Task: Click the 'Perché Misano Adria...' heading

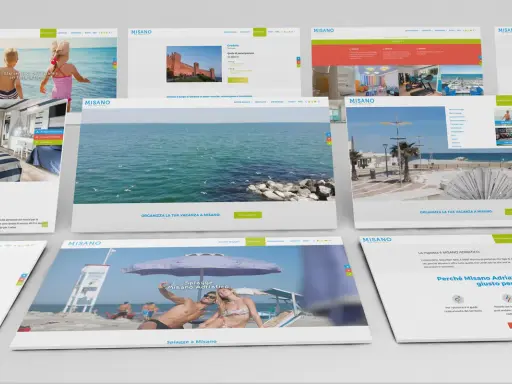Action: [x=474, y=281]
